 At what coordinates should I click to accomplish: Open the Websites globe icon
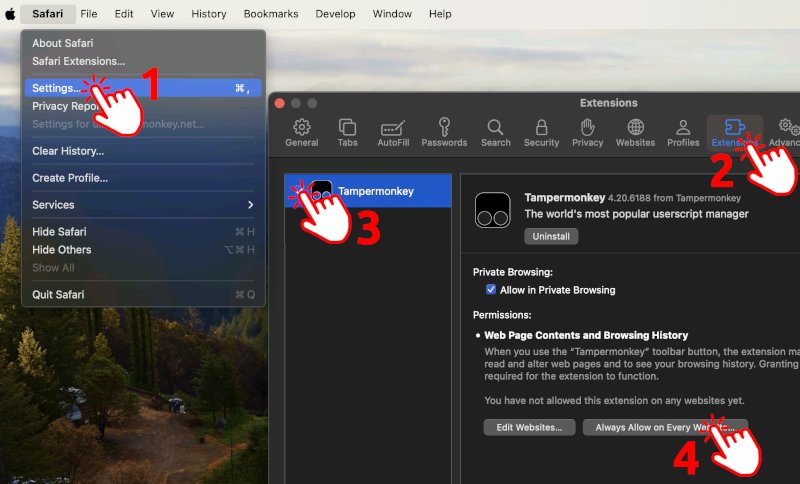(635, 132)
